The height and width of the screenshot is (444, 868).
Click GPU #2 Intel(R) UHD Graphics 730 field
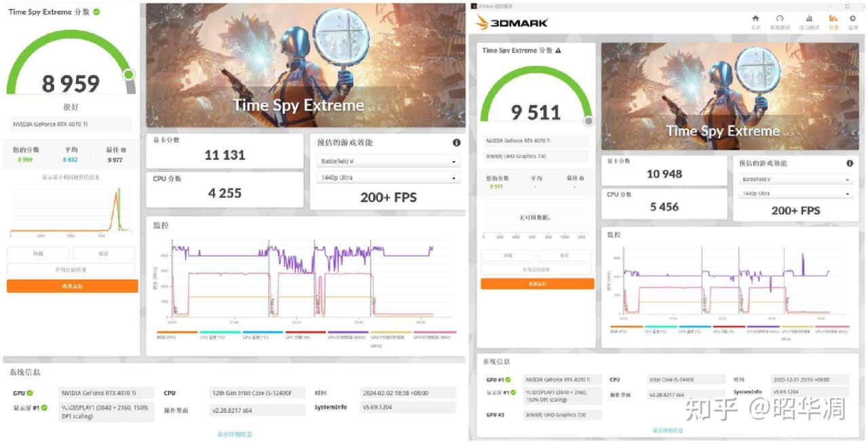(x=562, y=415)
